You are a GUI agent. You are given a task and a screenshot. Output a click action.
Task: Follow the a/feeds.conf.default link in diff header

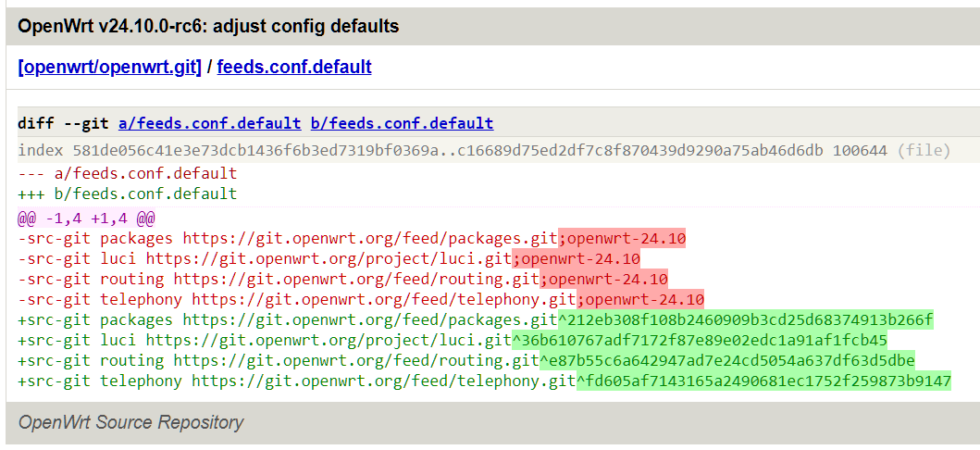210,123
